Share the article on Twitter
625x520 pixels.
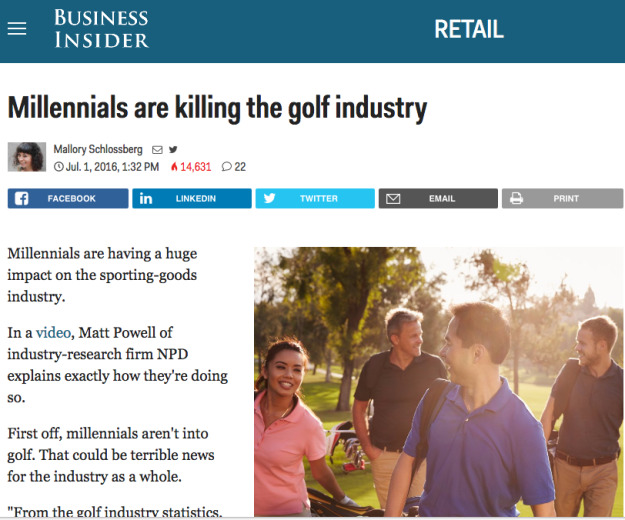click(314, 198)
